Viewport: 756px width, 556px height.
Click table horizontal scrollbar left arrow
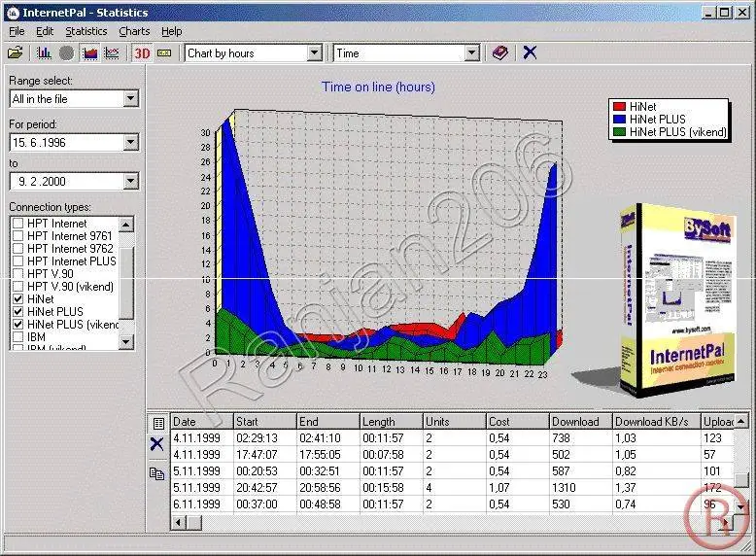point(179,522)
